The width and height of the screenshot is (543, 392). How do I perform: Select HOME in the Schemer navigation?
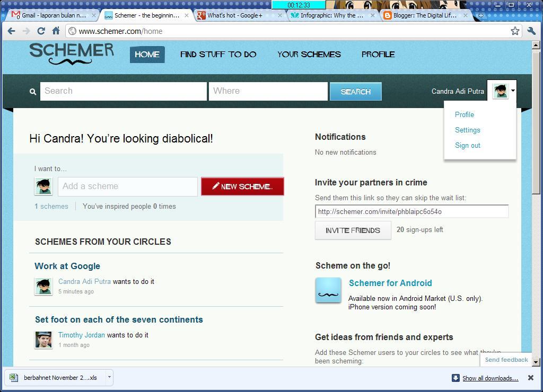pos(147,55)
